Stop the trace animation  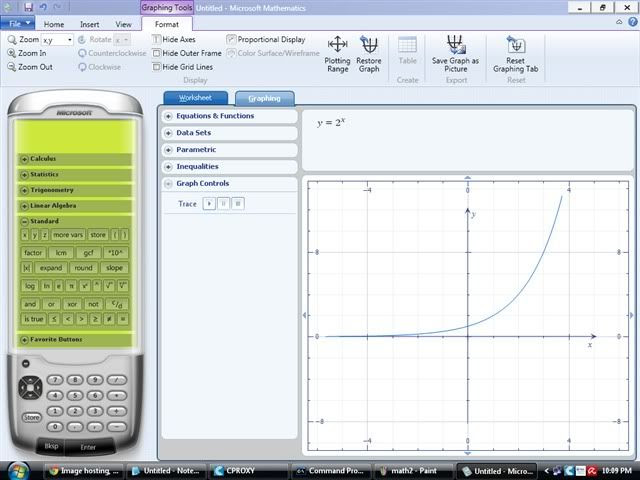tap(238, 203)
